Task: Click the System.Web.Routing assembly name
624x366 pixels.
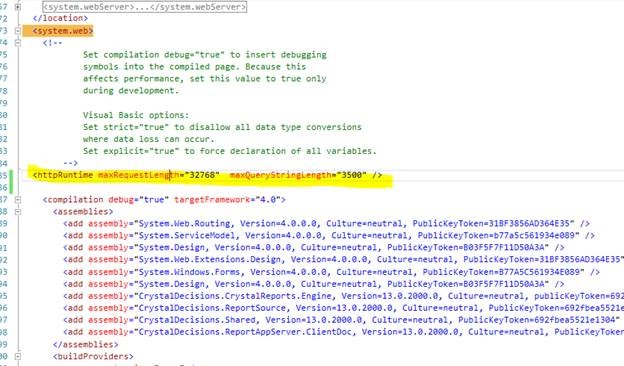Action: point(184,224)
